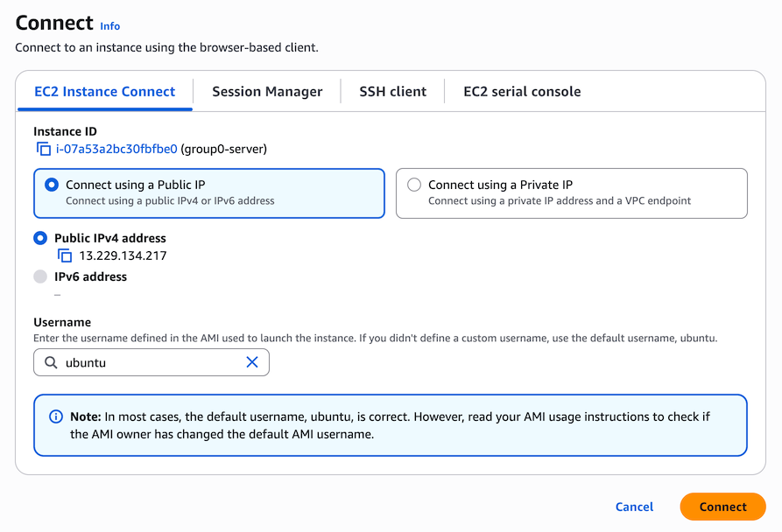782x532 pixels.
Task: Go to the SSH client tab
Action: pyautogui.click(x=392, y=92)
